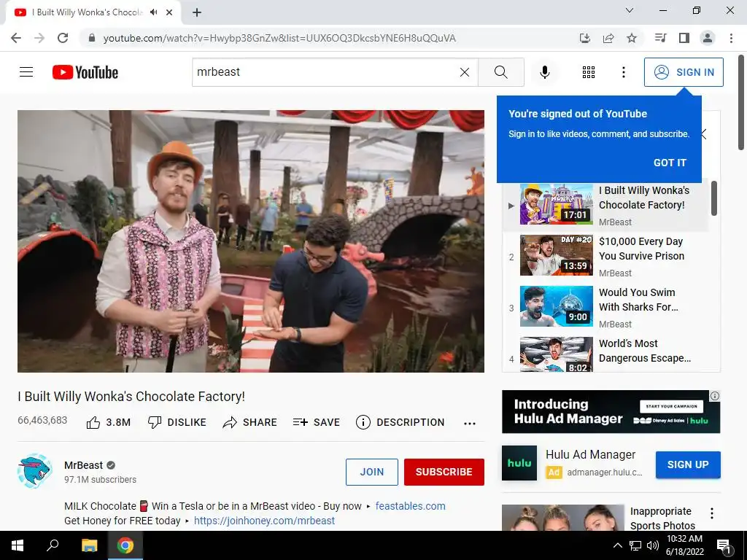Open the tab search chevron dropdown
The image size is (747, 560).
click(630, 10)
